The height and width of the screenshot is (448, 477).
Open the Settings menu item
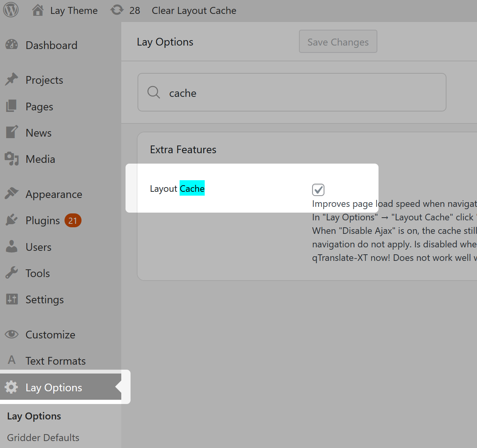44,299
